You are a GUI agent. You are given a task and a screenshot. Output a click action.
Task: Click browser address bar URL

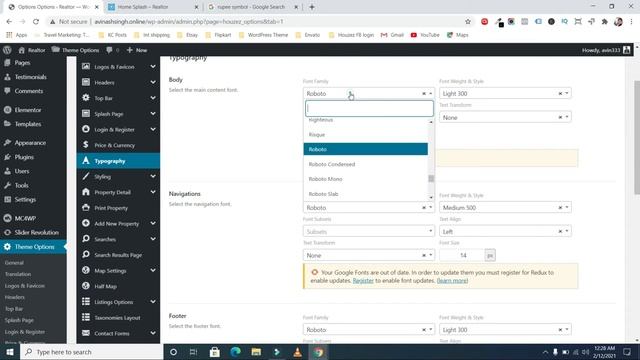tap(189, 22)
